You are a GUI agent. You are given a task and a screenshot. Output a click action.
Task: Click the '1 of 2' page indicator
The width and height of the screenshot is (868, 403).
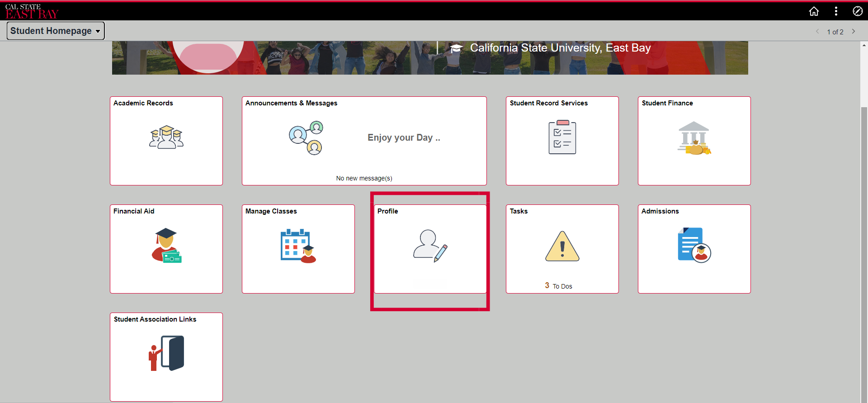(835, 32)
